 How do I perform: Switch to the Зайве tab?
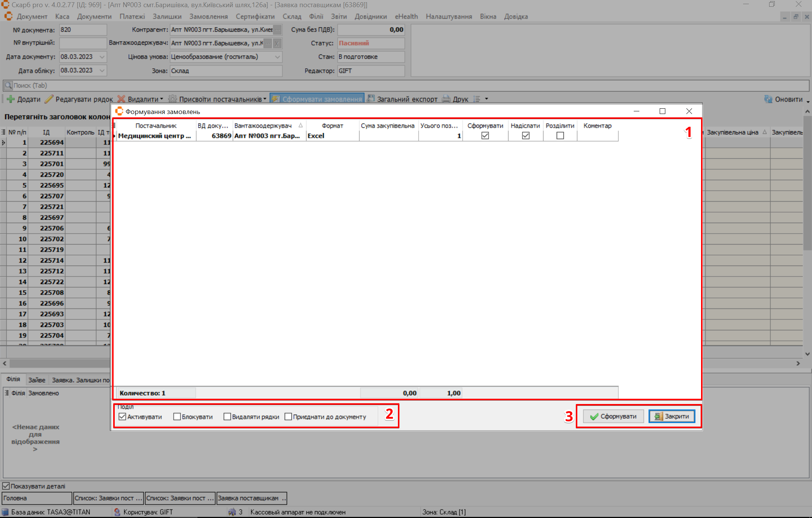[37, 380]
